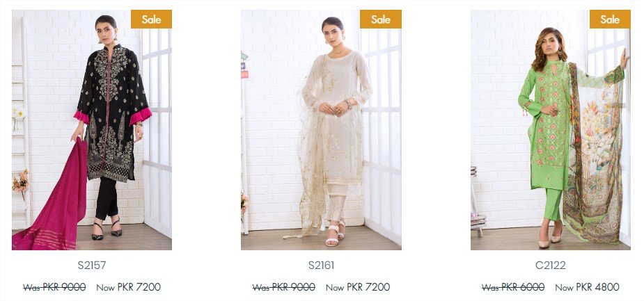Click the struck-through Was PKR 6000 price
644x301 pixels.
[513, 287]
